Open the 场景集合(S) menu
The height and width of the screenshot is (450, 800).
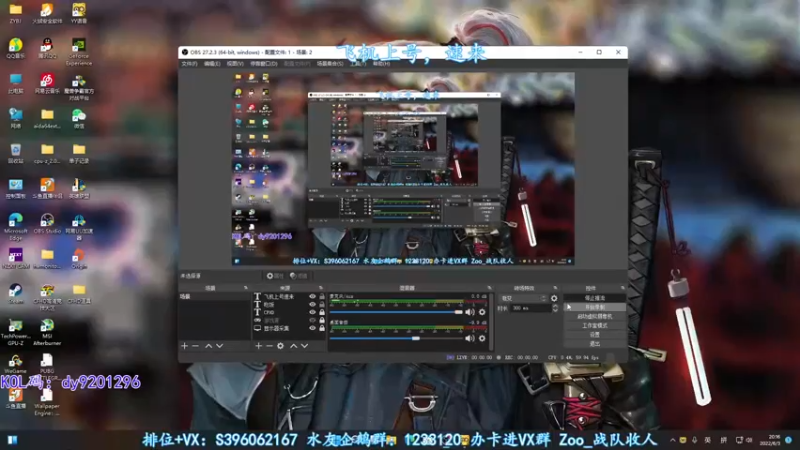point(330,64)
